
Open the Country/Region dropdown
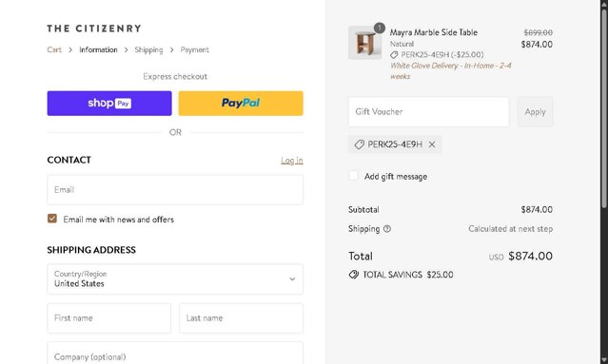pos(175,279)
